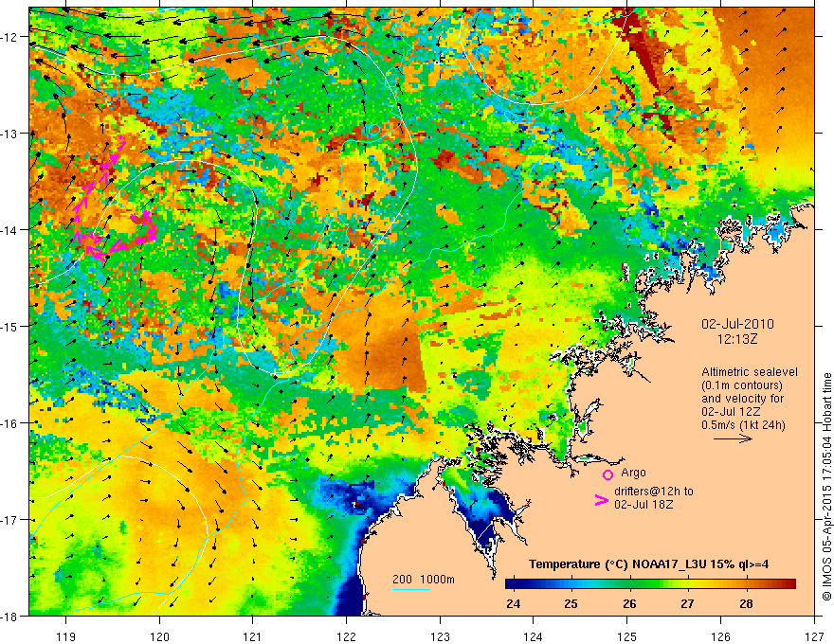
Task: Click the longitude 121 axis label
Action: (253, 637)
